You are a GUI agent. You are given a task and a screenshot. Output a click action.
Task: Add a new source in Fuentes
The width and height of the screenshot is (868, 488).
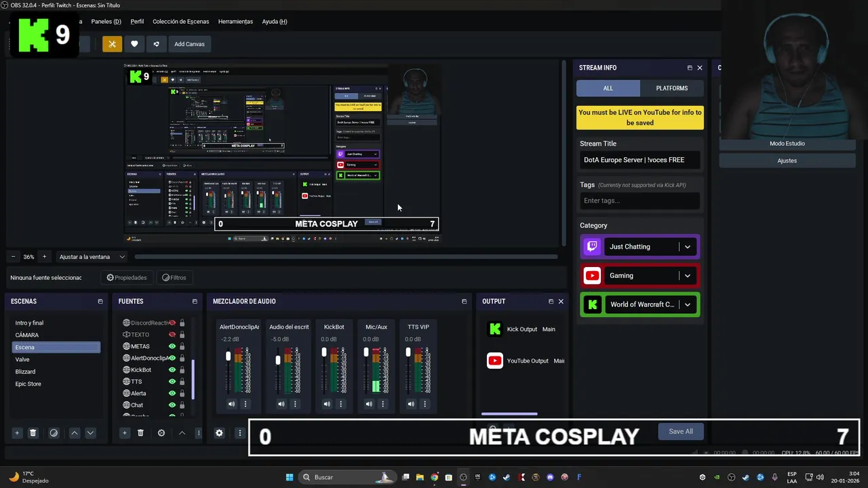coord(124,433)
